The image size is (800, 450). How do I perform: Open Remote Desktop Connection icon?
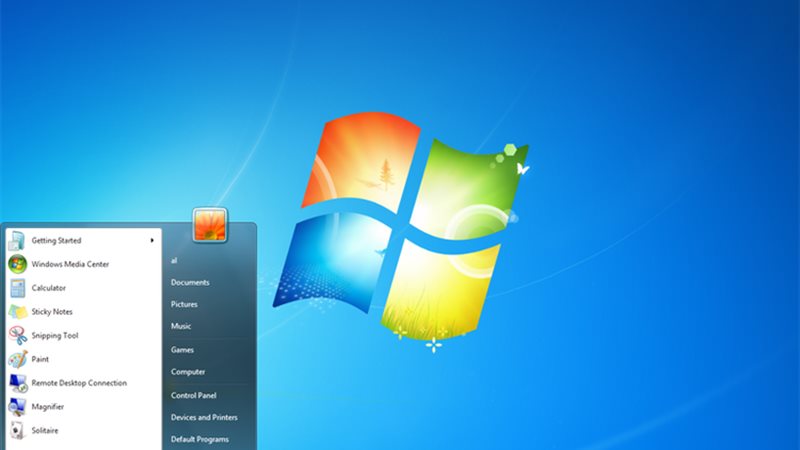pos(17,383)
